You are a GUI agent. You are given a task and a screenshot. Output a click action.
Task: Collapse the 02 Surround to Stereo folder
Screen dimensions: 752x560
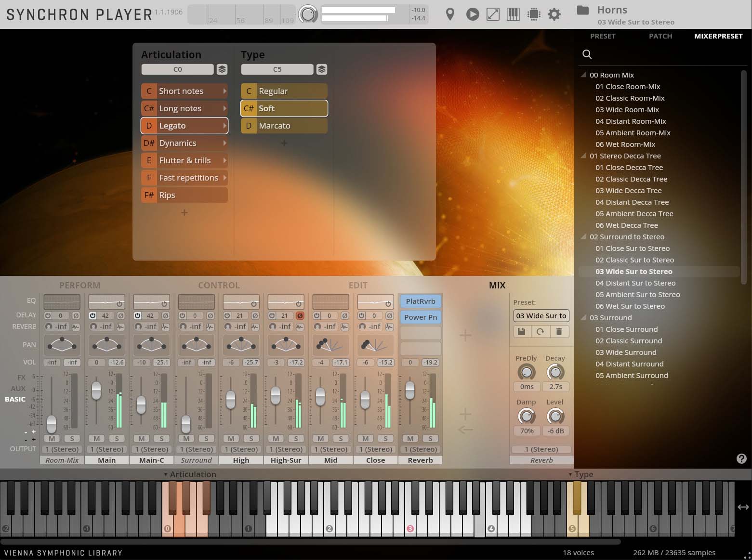click(583, 236)
